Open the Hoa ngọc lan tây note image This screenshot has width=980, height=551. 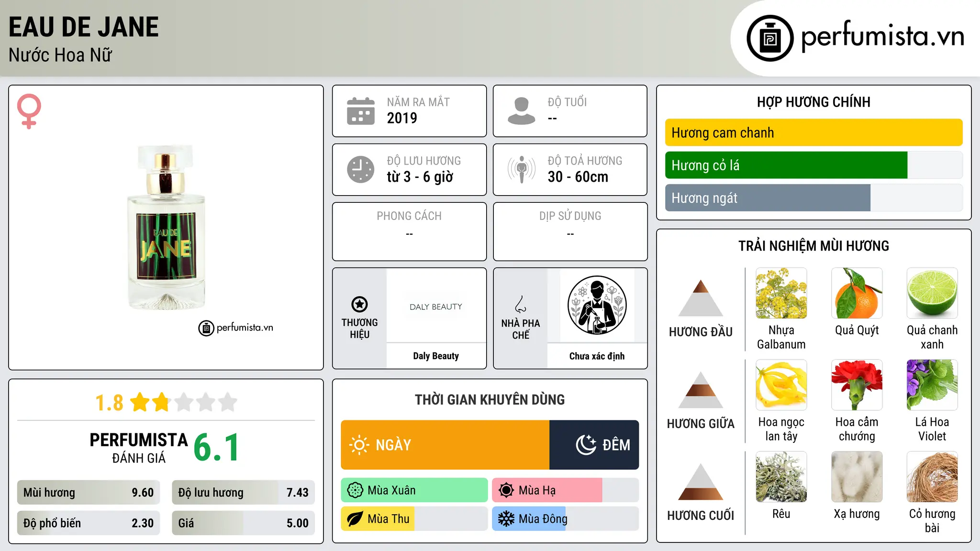pyautogui.click(x=781, y=385)
